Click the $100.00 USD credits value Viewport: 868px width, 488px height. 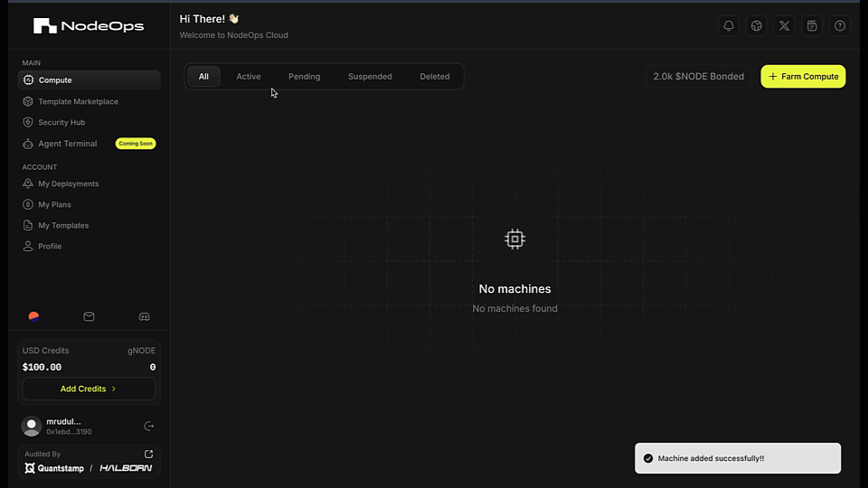click(42, 367)
